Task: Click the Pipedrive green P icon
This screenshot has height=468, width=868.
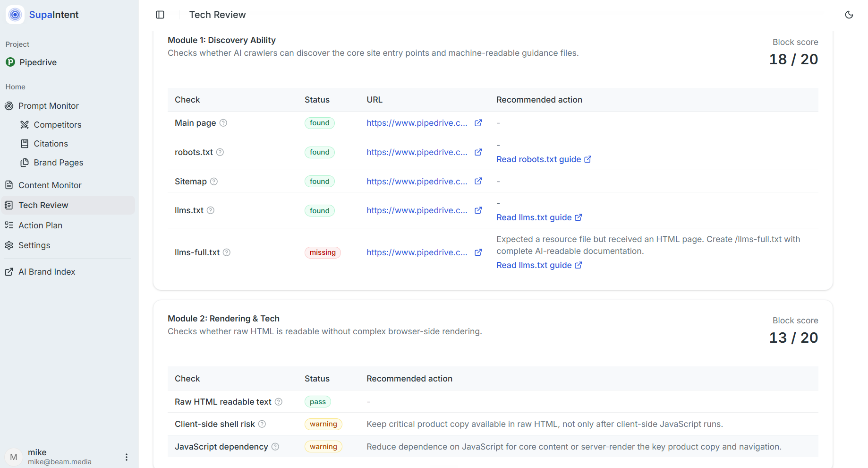Action: pyautogui.click(x=10, y=62)
